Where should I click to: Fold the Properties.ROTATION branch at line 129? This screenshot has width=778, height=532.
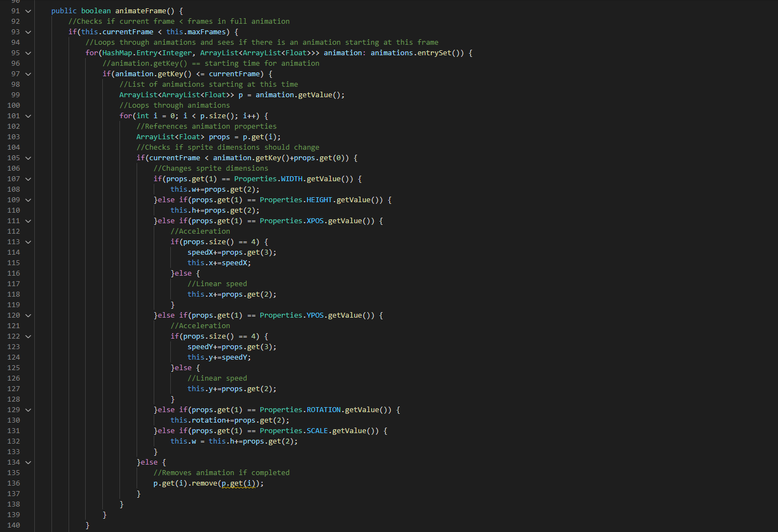pyautogui.click(x=28, y=410)
